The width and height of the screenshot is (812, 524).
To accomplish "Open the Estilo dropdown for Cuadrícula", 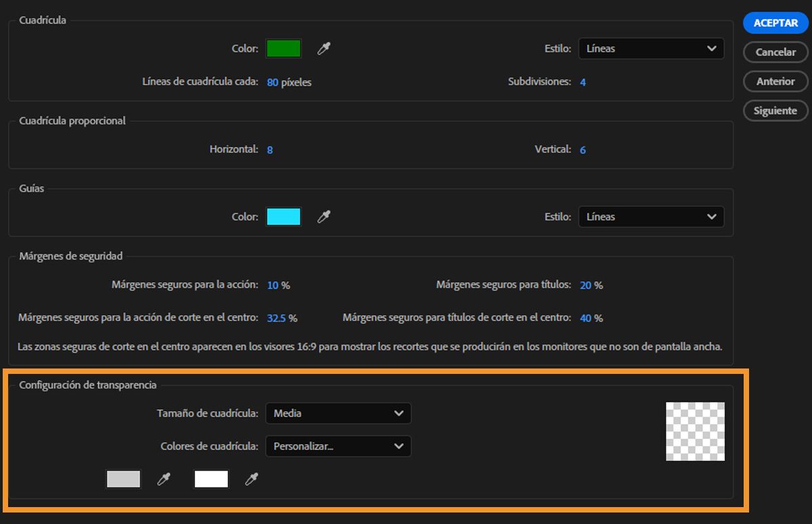I will point(651,48).
